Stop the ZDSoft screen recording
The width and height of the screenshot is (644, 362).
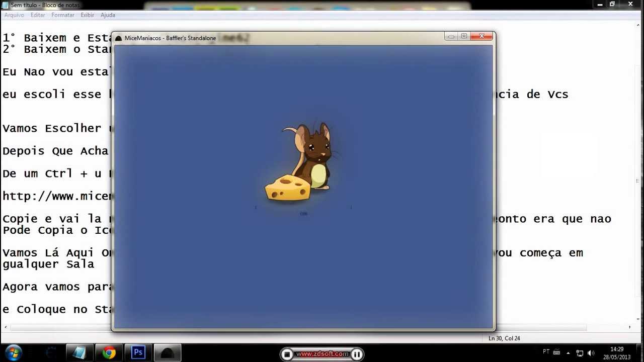tap(287, 354)
